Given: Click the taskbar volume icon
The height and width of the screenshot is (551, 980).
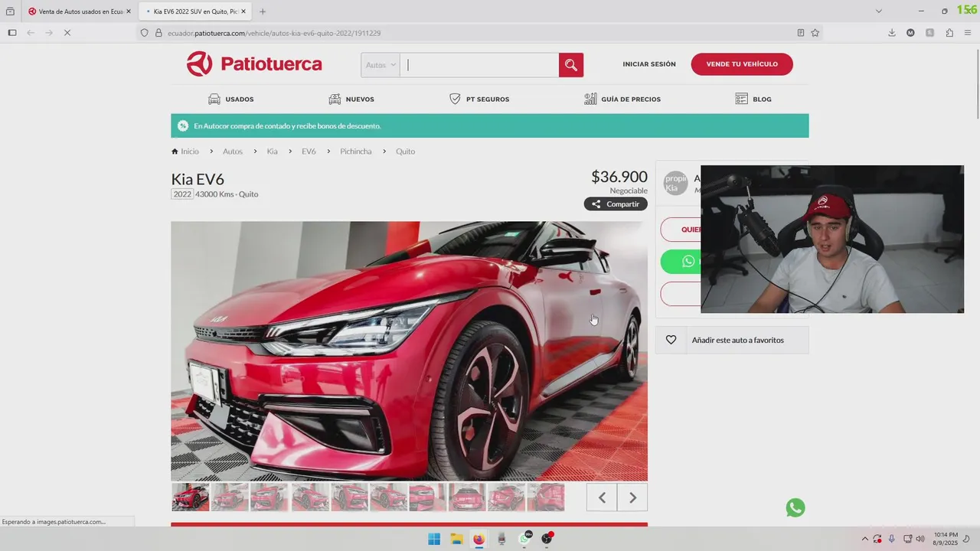Looking at the screenshot, I should pos(920,539).
